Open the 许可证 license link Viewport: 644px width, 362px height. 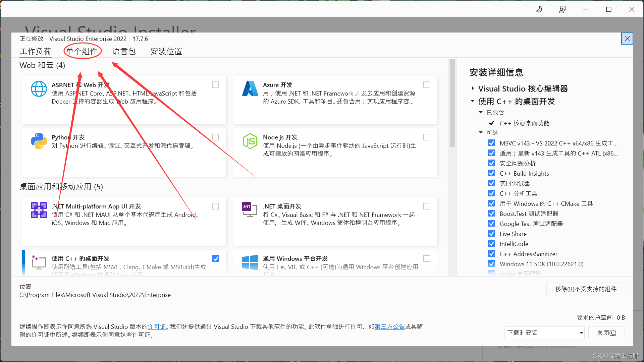click(x=157, y=326)
